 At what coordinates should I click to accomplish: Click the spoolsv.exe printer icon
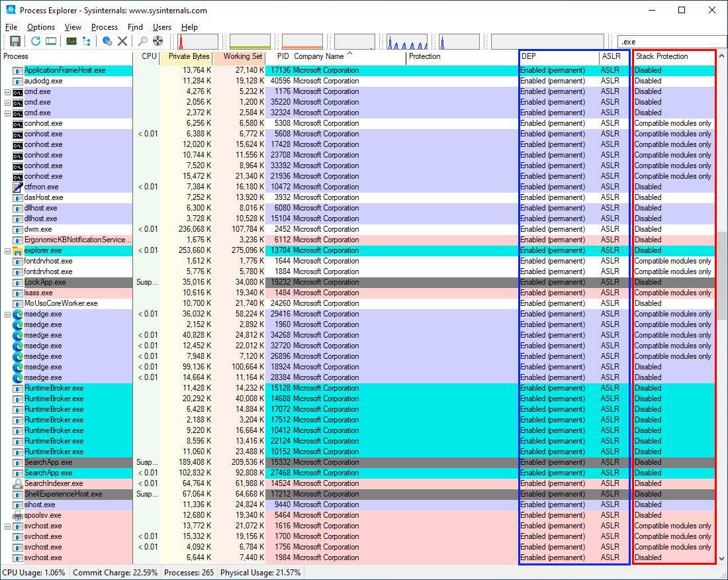click(18, 515)
